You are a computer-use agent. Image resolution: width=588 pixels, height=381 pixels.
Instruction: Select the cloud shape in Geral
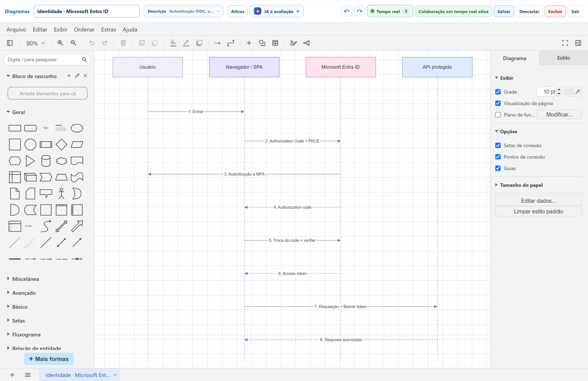coord(61,161)
